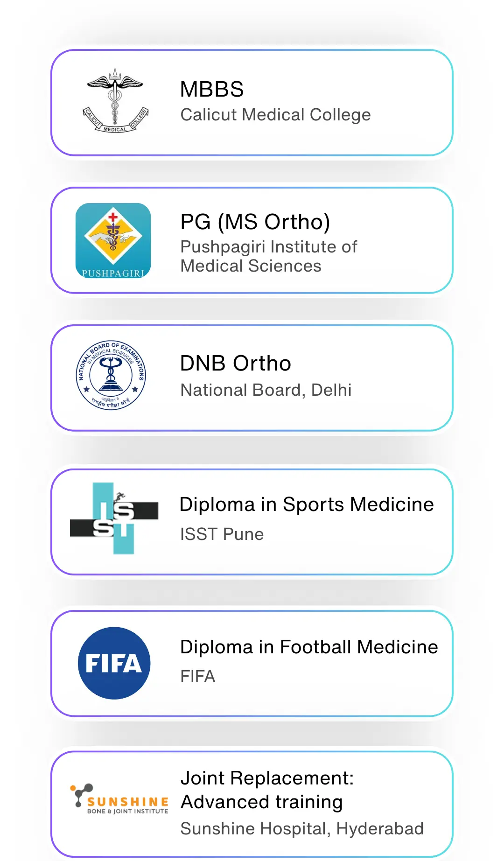This screenshot has height=861, width=504.
Task: Click the National Board of Examinations seal
Action: 111,376
